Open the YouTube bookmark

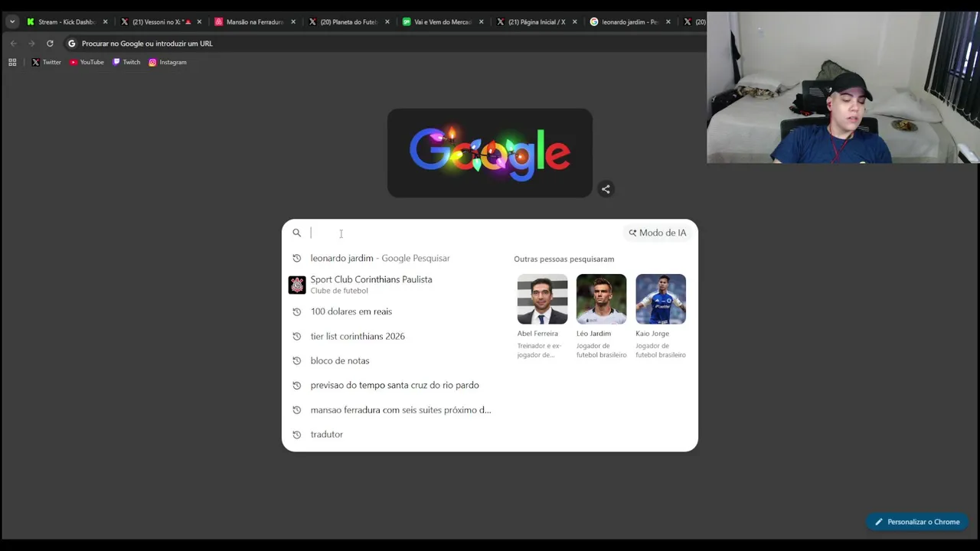(87, 62)
